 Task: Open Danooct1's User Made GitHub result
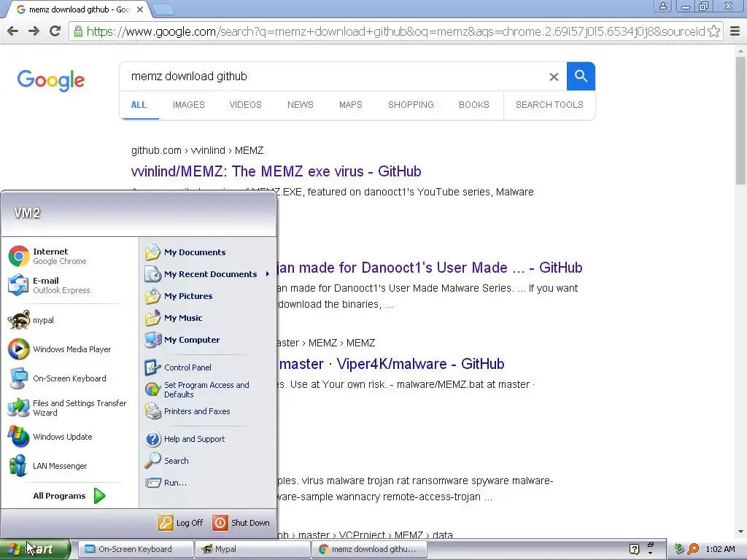429,268
